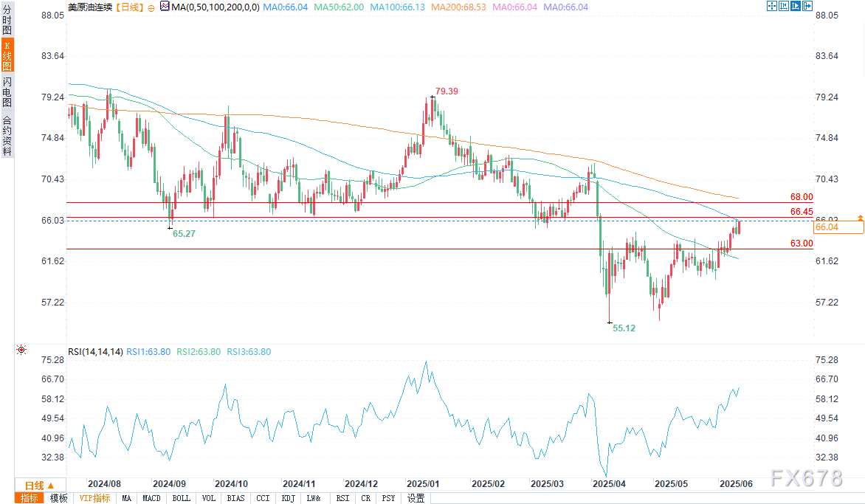Image resolution: width=865 pixels, height=504 pixels.
Task: Click the MA indicator chart icon
Action: coord(163,7)
